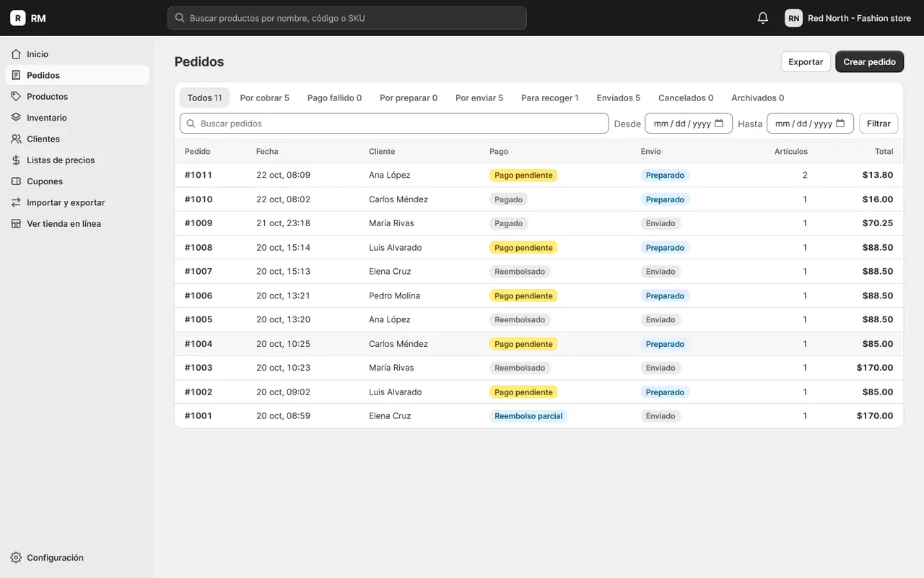The width and height of the screenshot is (924, 578).
Task: Click the Cupones ticket icon
Action: pos(16,181)
